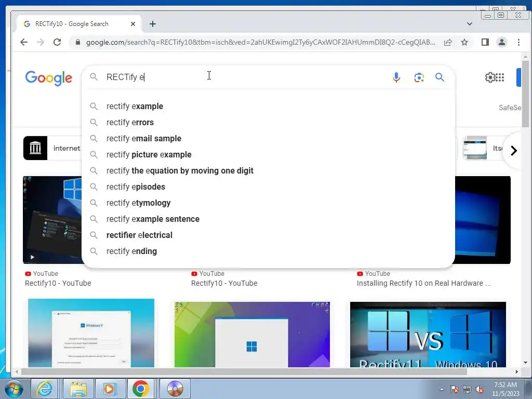Click the 'internet' filter chip
The width and height of the screenshot is (532, 399).
coord(52,148)
